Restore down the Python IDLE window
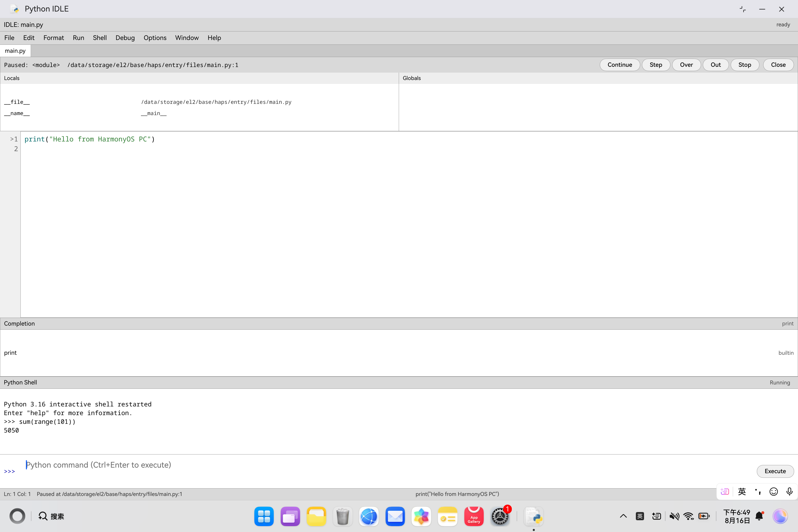 point(743,9)
